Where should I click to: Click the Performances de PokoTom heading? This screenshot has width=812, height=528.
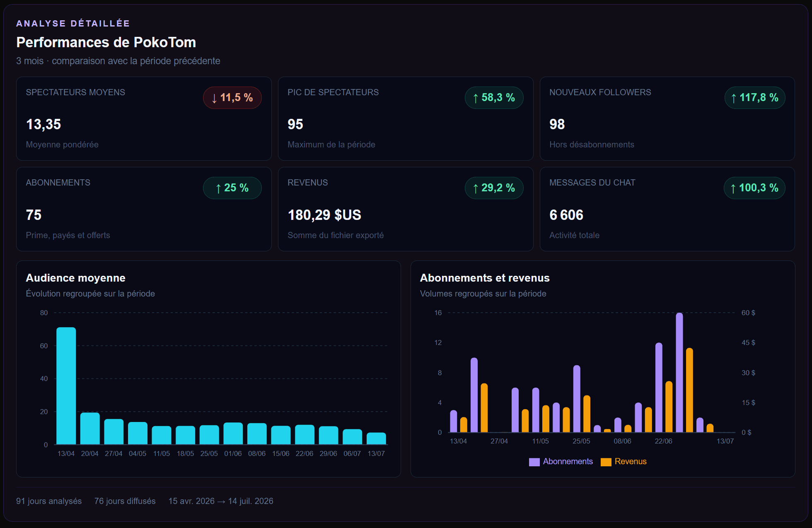tap(106, 42)
